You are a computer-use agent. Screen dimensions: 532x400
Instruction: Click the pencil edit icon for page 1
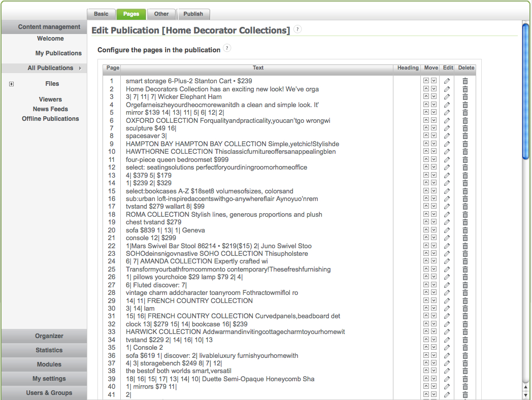(447, 81)
